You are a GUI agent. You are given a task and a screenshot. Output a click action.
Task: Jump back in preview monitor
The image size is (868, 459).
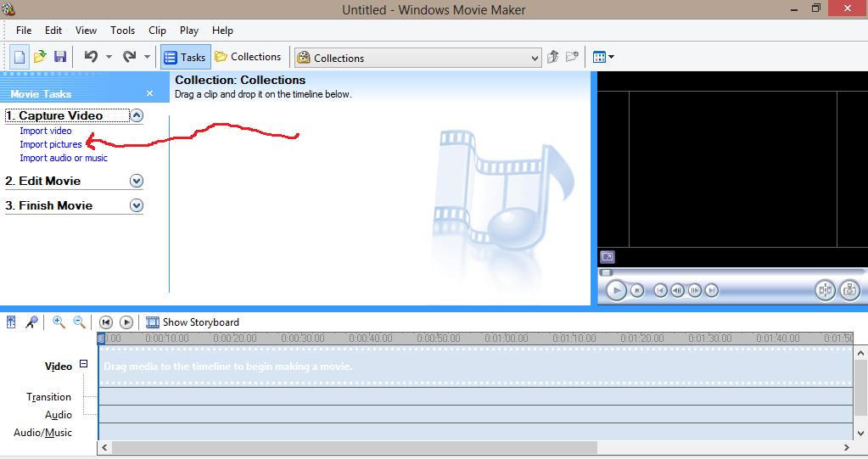660,290
